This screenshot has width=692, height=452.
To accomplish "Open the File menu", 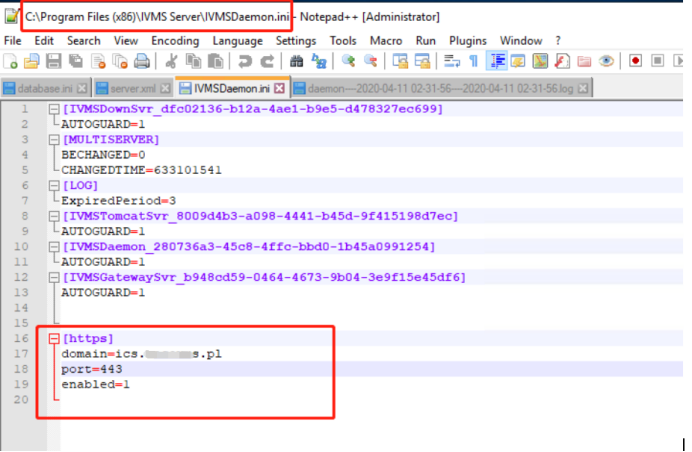I will [12, 41].
